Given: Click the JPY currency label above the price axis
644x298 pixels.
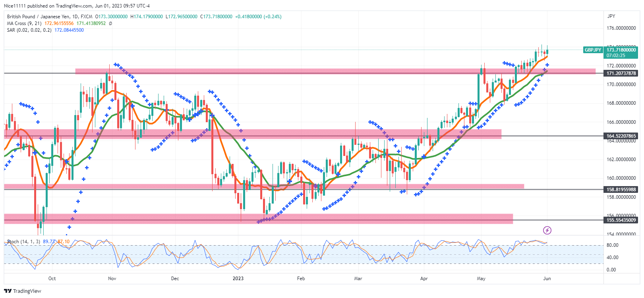Looking at the screenshot, I should (611, 16).
